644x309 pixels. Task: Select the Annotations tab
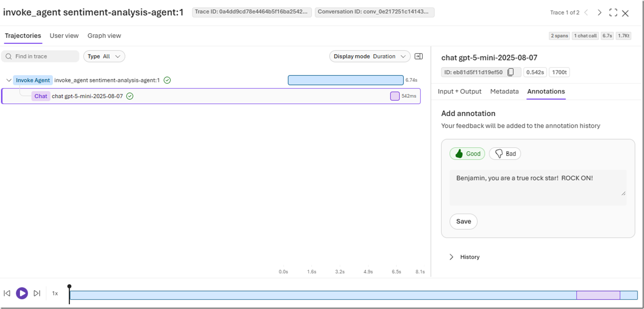pyautogui.click(x=546, y=92)
